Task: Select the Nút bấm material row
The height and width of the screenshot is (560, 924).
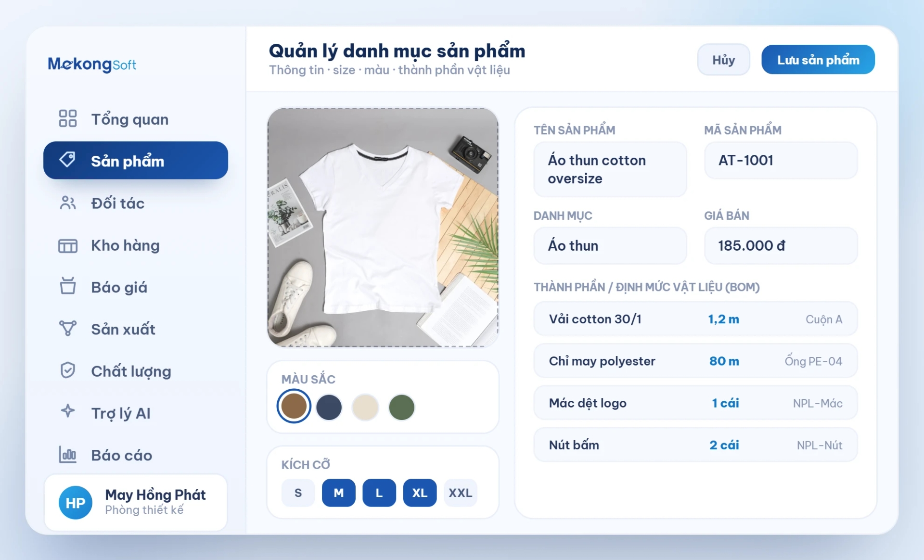Action: point(695,445)
